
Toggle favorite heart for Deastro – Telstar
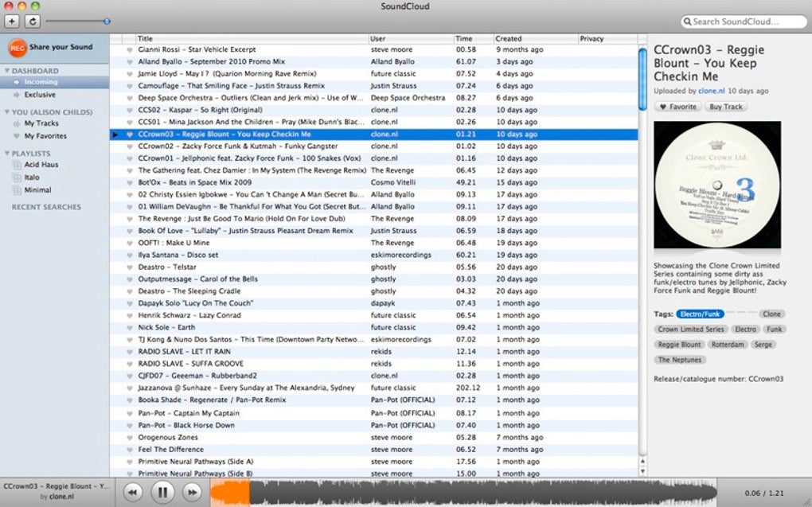coord(130,267)
